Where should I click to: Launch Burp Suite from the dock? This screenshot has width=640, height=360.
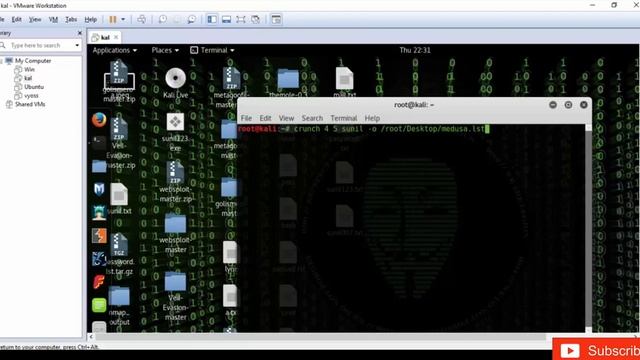(99, 236)
